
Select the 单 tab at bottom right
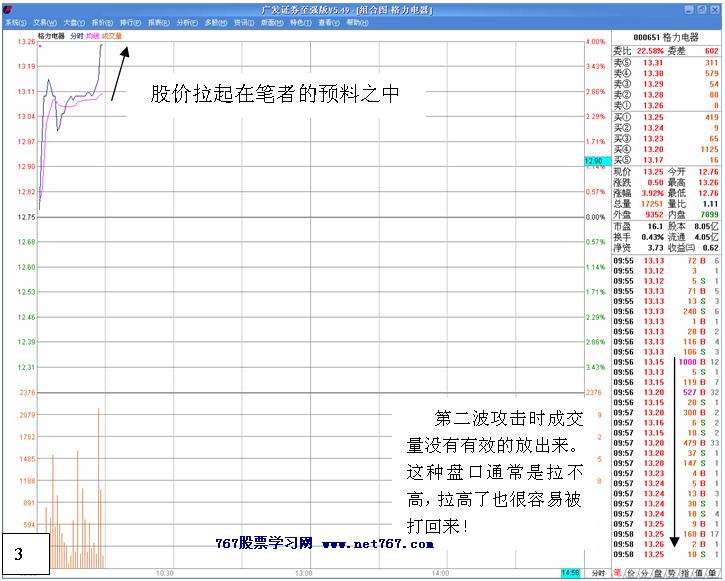(x=710, y=573)
